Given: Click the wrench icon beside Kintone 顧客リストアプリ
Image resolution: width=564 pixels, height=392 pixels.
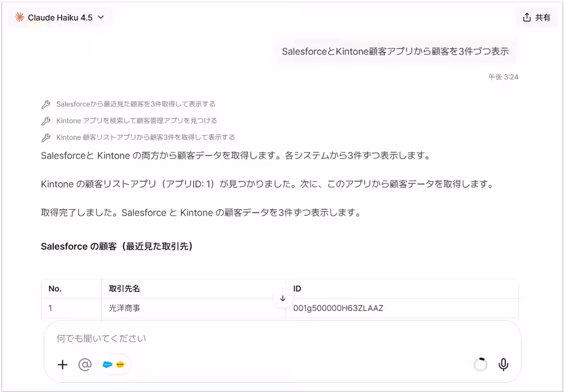Looking at the screenshot, I should (45, 137).
